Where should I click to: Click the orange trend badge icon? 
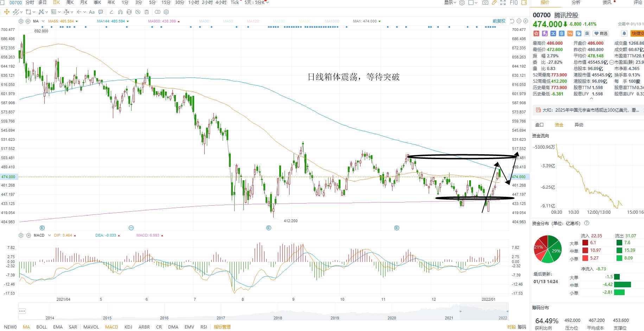tap(570, 33)
